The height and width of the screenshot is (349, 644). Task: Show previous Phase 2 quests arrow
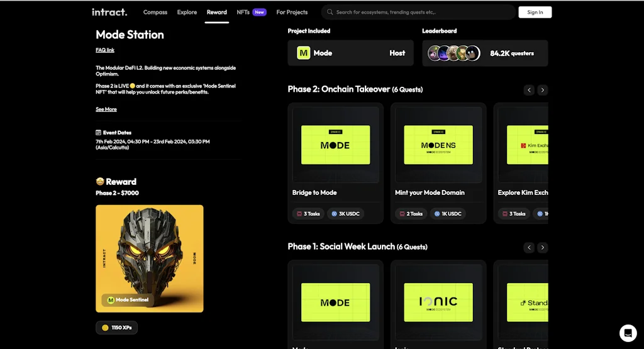(x=529, y=90)
